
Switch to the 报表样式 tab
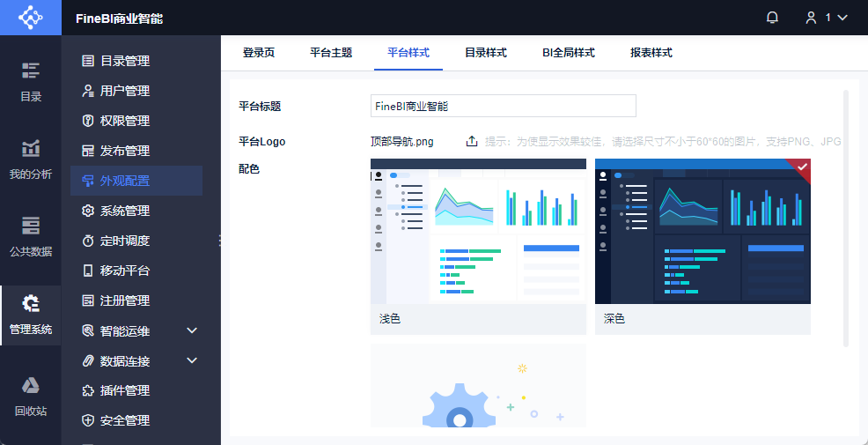pyautogui.click(x=651, y=53)
